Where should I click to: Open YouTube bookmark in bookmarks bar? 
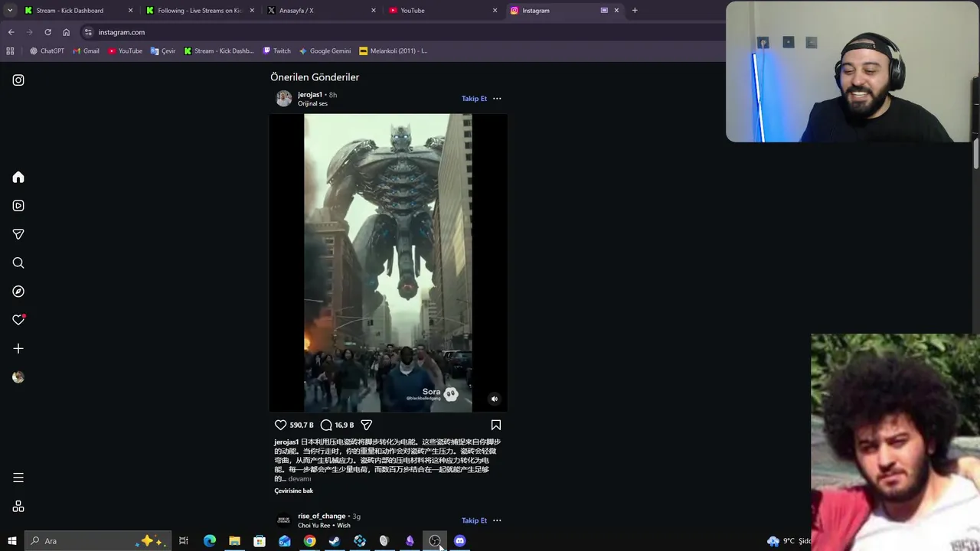(125, 51)
